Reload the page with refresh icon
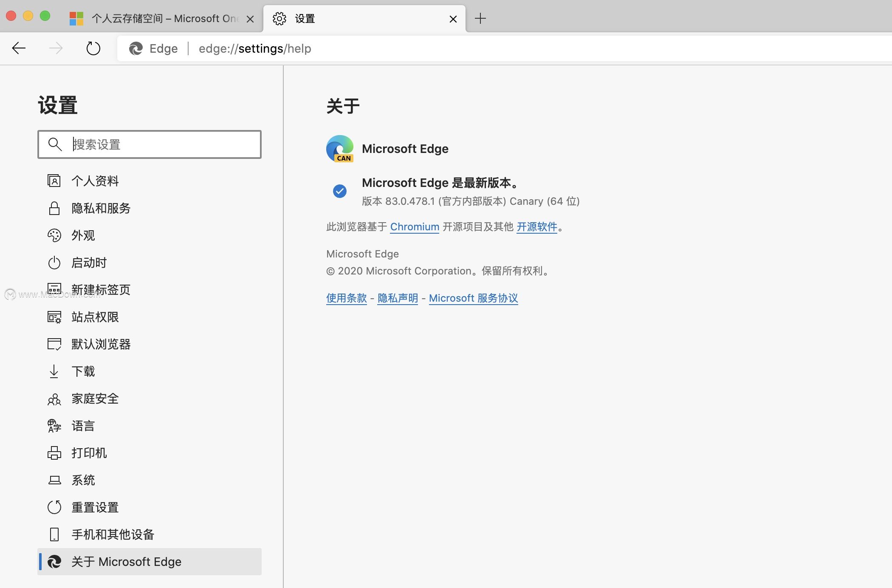Screen dimensions: 892x588 93,48
